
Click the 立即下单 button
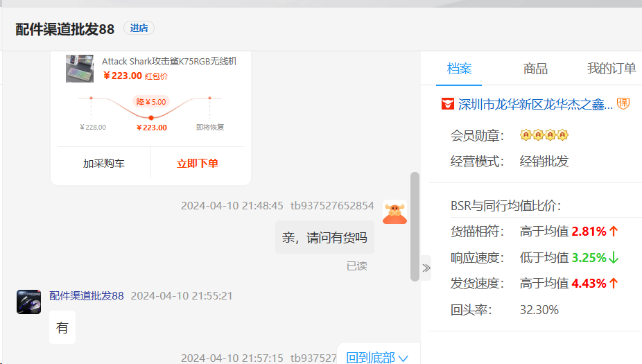198,164
